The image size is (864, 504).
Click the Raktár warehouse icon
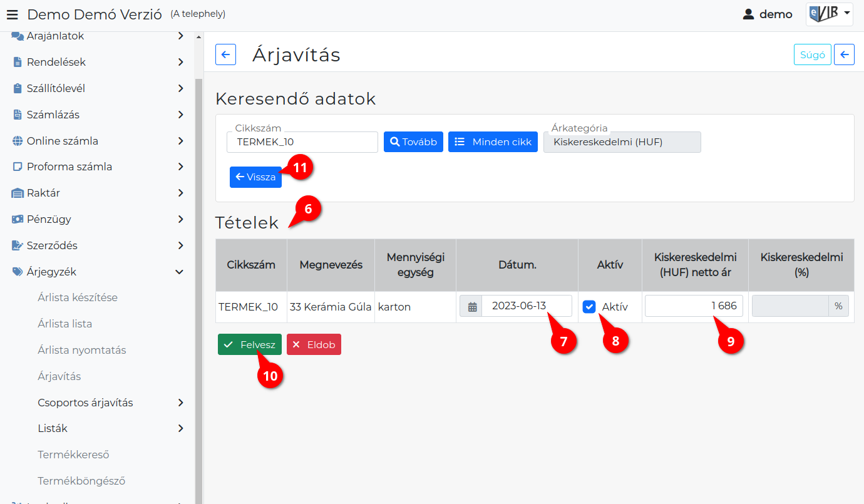[x=17, y=193]
